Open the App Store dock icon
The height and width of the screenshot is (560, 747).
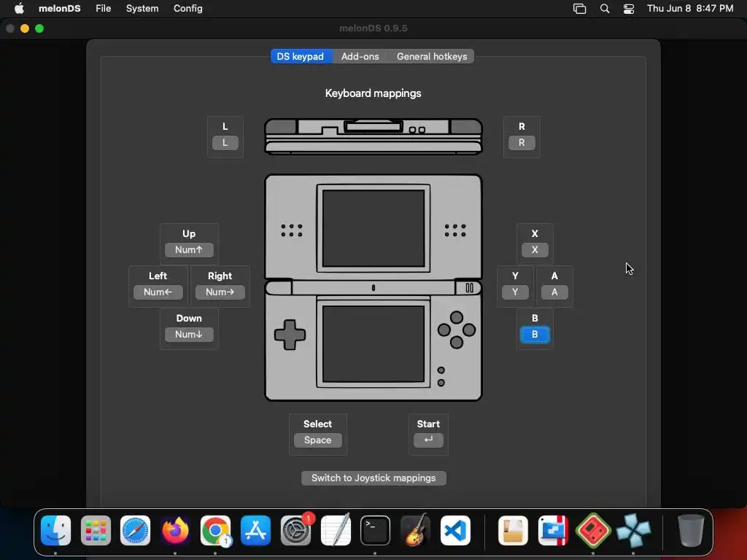tap(256, 530)
